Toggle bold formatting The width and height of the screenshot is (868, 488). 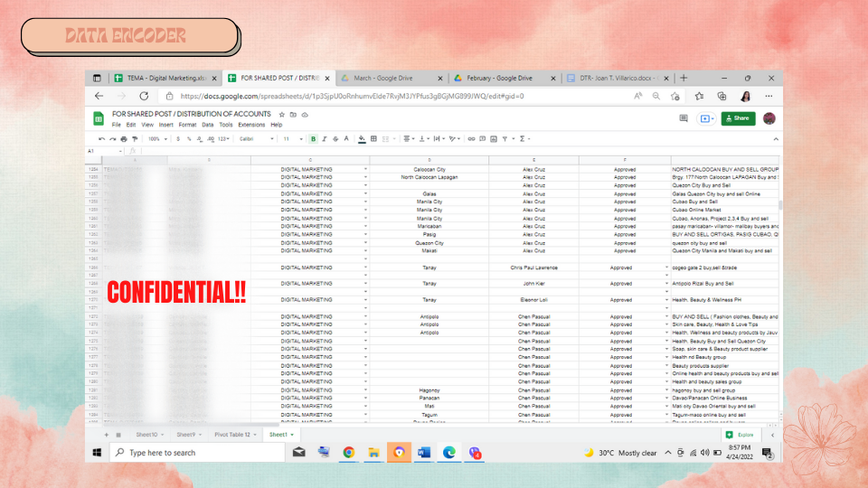314,139
